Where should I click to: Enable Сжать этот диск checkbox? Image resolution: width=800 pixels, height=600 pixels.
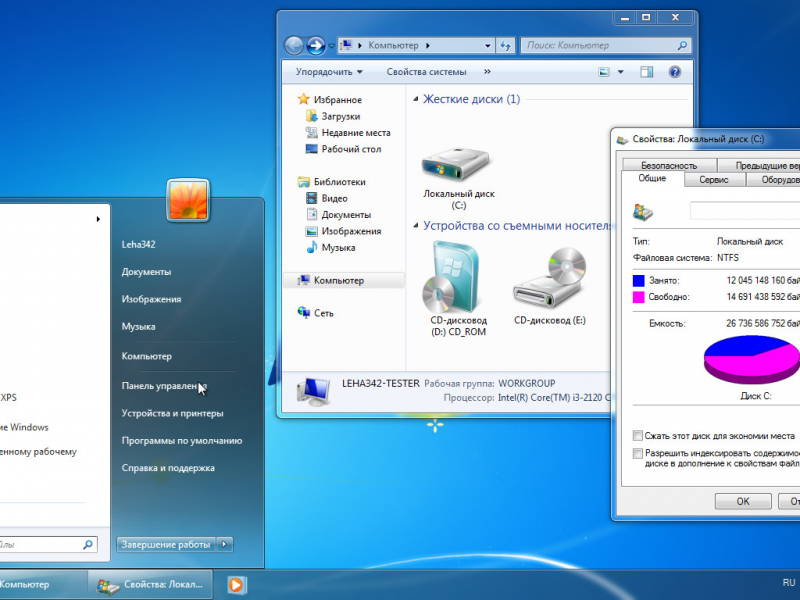pyautogui.click(x=637, y=436)
